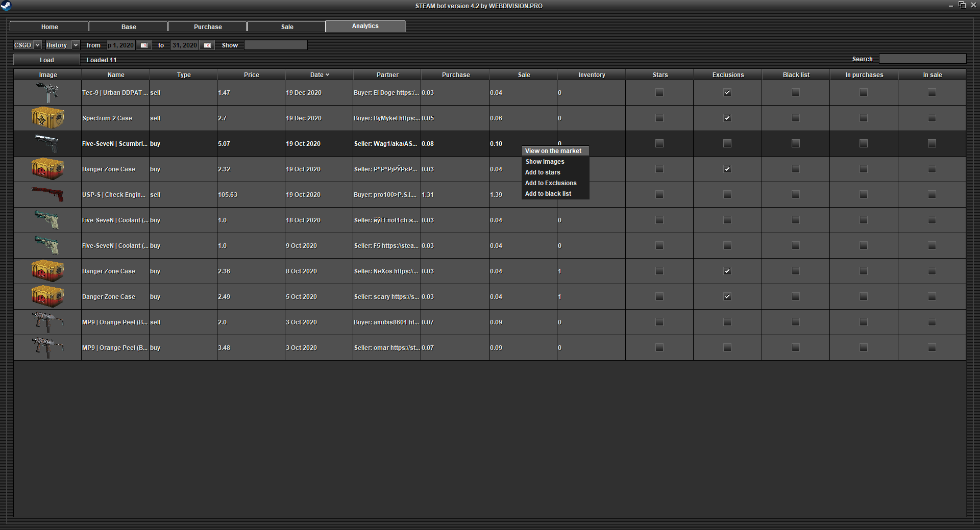Viewport: 980px width, 530px height.
Task: Uncheck Exclusions for Tec-9 Urban DDPAT
Action: [727, 93]
